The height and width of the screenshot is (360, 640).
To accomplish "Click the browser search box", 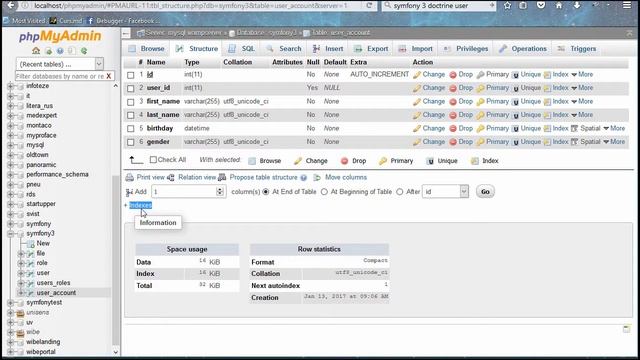I will (439, 6).
